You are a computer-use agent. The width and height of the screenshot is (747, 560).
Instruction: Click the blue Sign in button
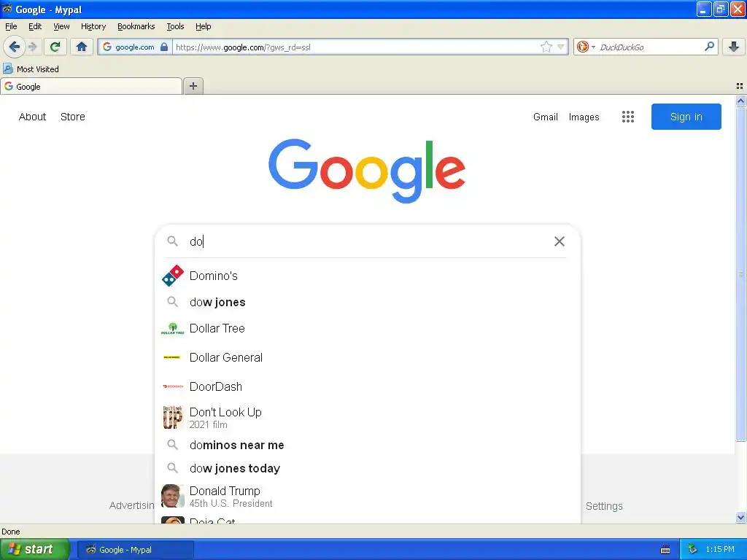(x=686, y=117)
